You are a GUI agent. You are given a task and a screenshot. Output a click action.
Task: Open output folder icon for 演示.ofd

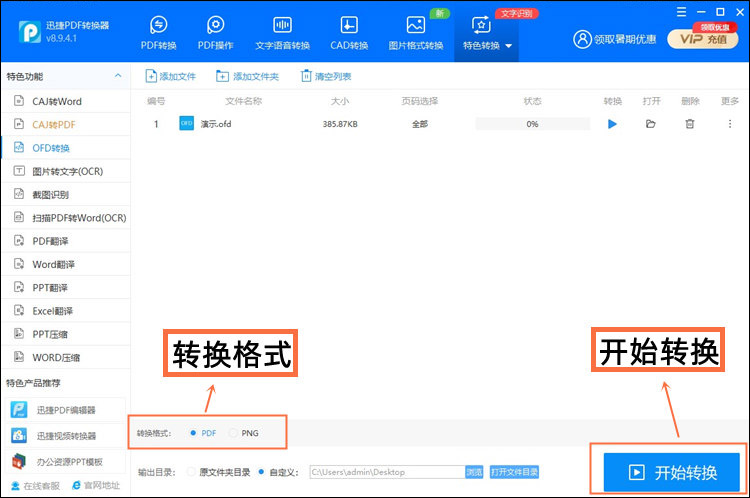(651, 124)
